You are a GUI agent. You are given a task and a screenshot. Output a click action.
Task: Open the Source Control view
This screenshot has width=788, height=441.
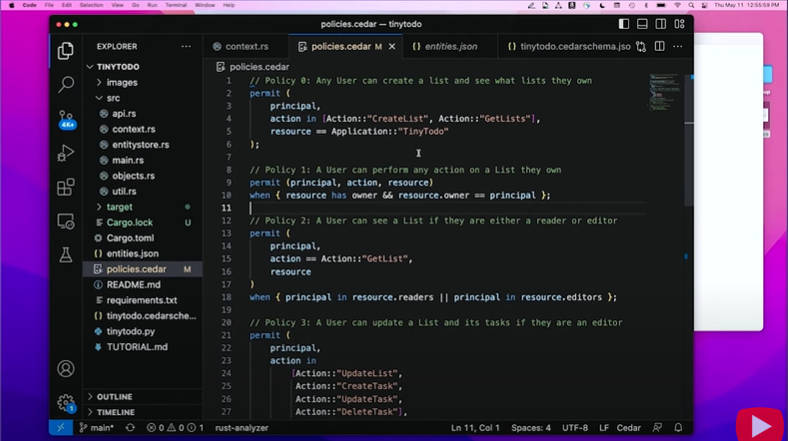[x=66, y=120]
